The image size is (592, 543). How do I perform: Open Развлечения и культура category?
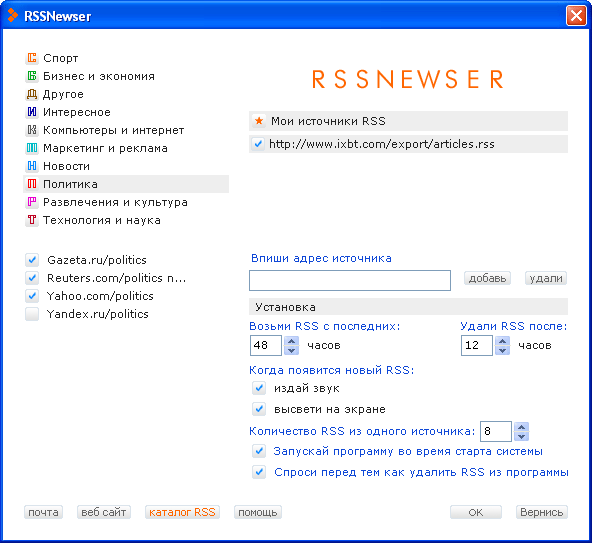[x=115, y=202]
